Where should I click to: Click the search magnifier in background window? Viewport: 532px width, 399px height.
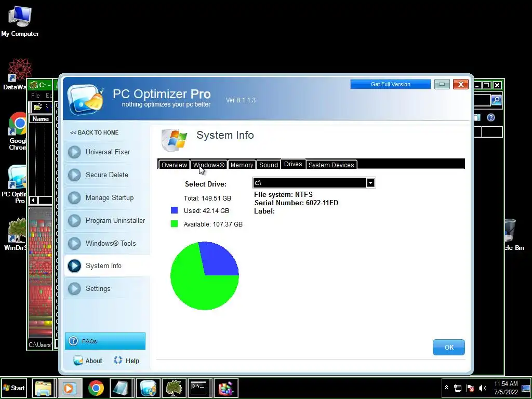tap(496, 100)
